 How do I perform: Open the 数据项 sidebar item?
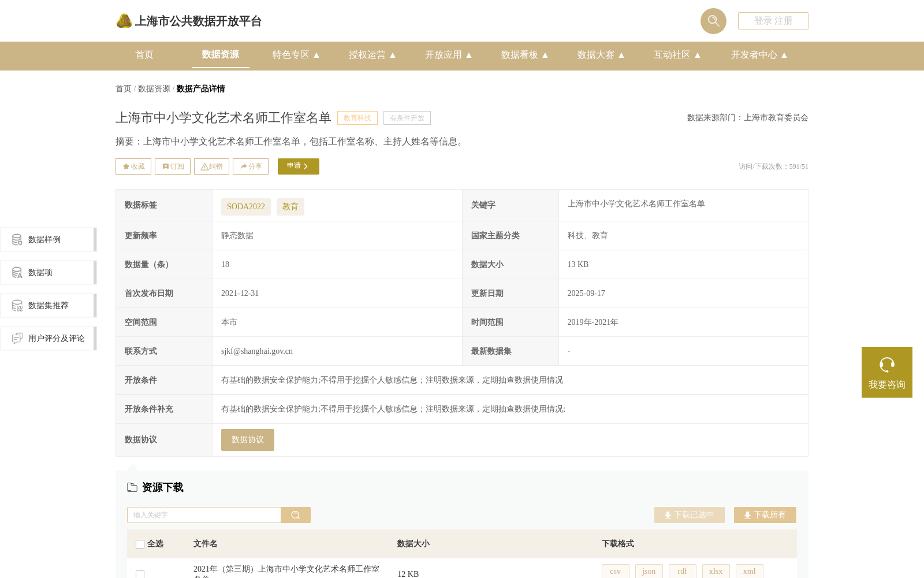tap(49, 272)
